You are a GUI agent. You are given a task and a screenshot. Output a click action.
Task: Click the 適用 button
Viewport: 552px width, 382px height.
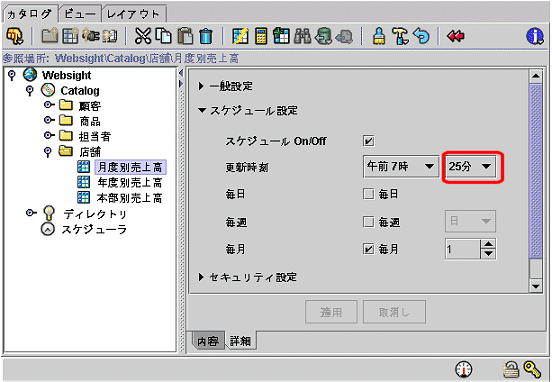pos(331,312)
